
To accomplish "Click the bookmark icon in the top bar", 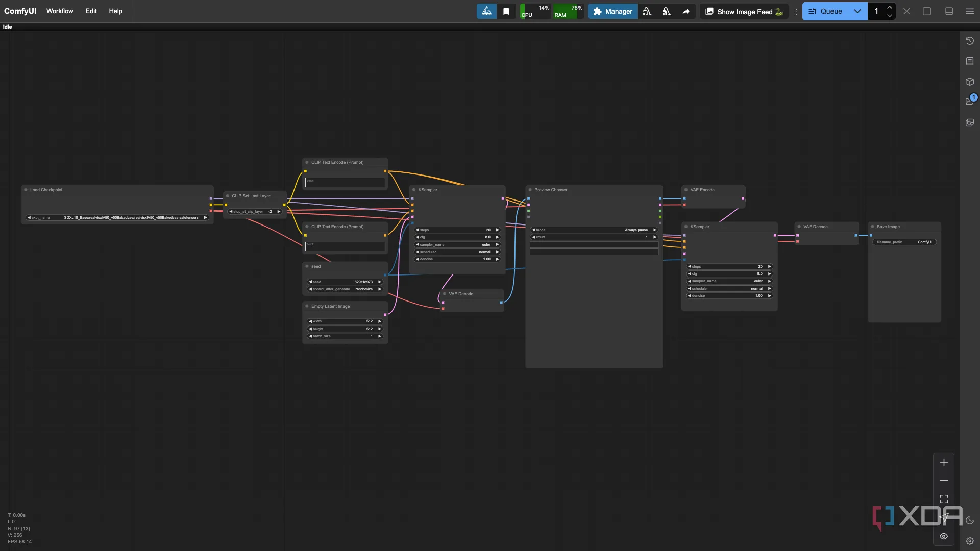I will [506, 11].
